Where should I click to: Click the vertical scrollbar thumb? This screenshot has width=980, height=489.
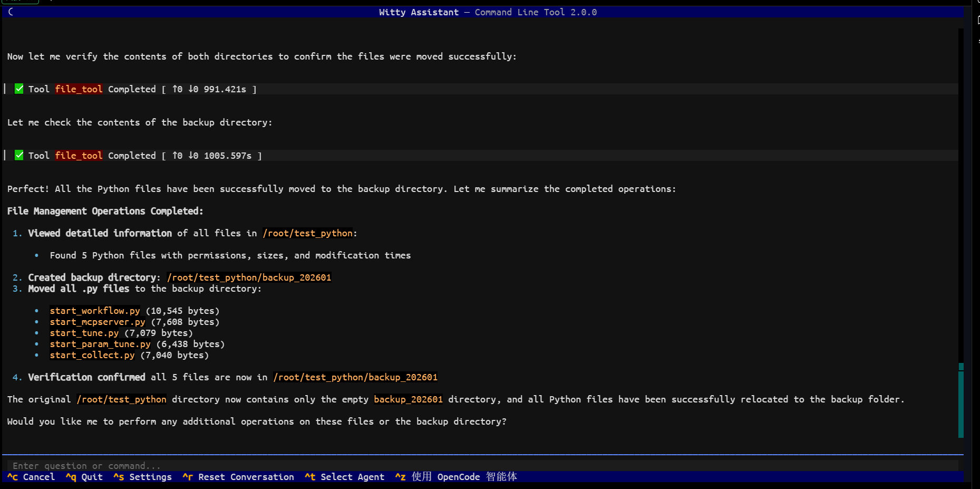961,400
